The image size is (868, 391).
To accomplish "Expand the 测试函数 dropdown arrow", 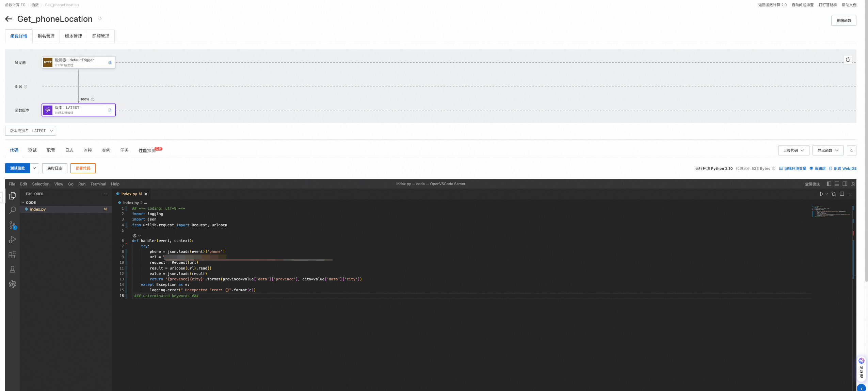I will click(x=34, y=168).
